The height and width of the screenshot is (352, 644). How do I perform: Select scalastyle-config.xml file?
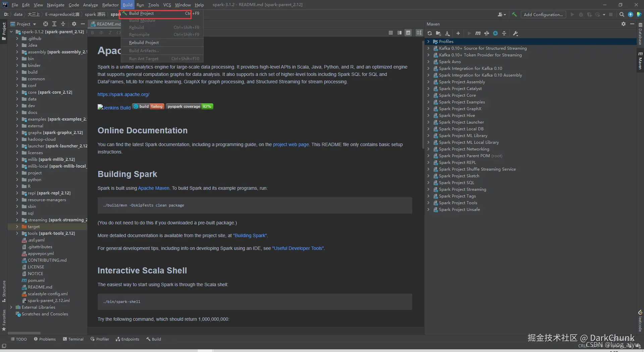click(x=48, y=294)
